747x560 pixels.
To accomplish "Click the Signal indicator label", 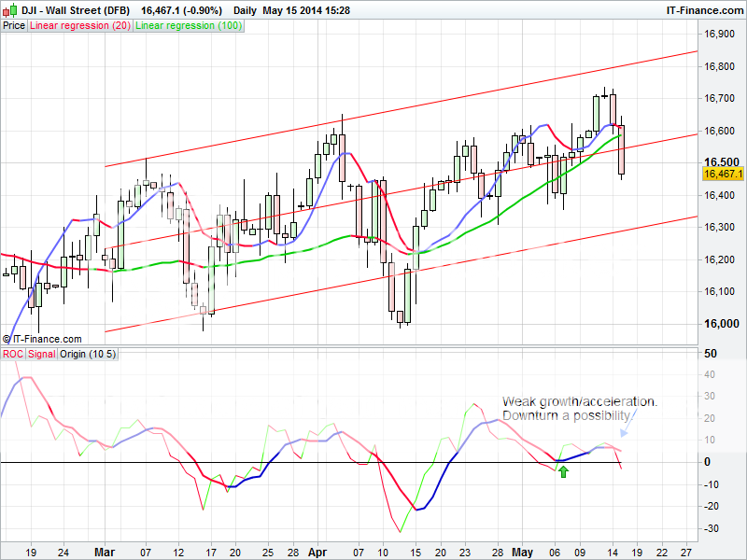I will (42, 354).
